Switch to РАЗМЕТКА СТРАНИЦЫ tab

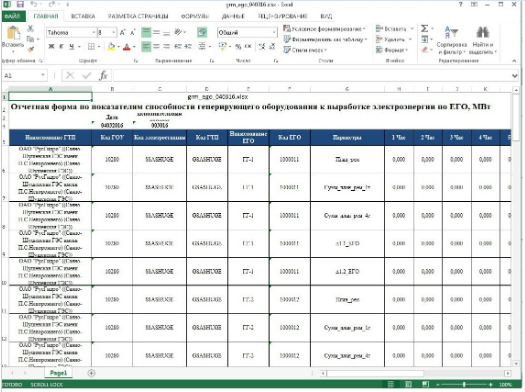click(x=138, y=16)
